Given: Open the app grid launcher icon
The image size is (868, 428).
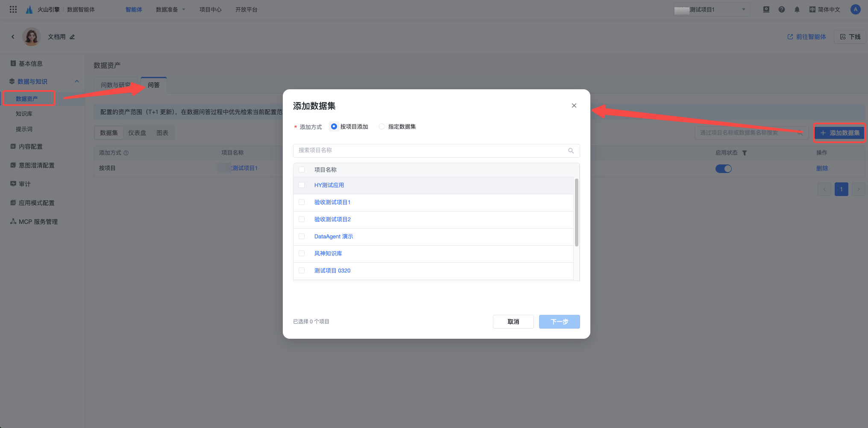Looking at the screenshot, I should 13,9.
